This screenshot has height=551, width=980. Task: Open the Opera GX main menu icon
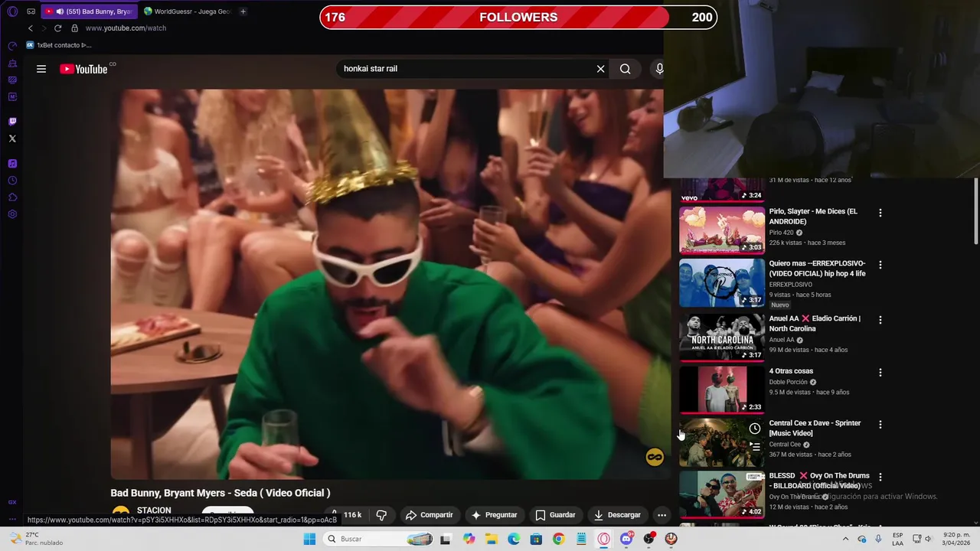tap(12, 11)
